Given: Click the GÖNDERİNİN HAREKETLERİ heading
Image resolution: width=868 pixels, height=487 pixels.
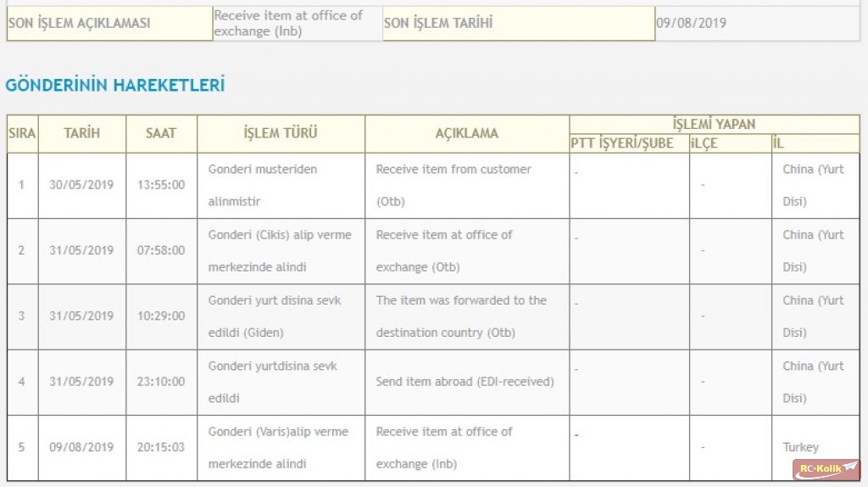Looking at the screenshot, I should tap(115, 85).
